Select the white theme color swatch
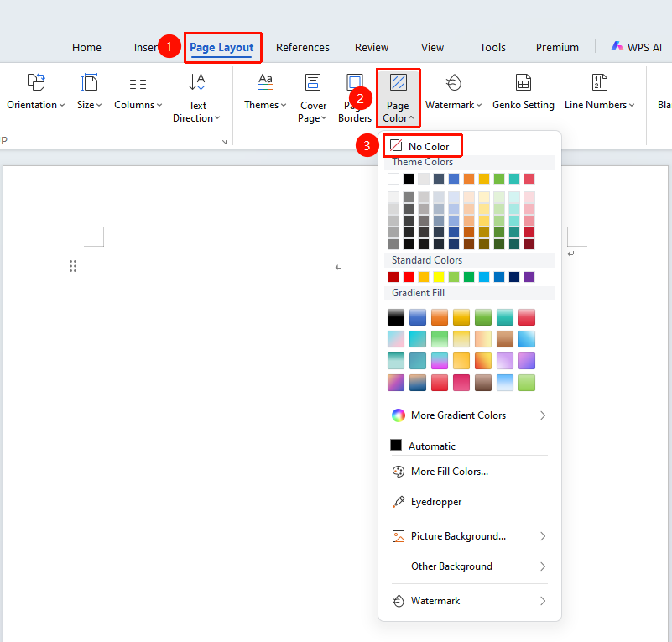Image resolution: width=672 pixels, height=642 pixels. coord(393,178)
